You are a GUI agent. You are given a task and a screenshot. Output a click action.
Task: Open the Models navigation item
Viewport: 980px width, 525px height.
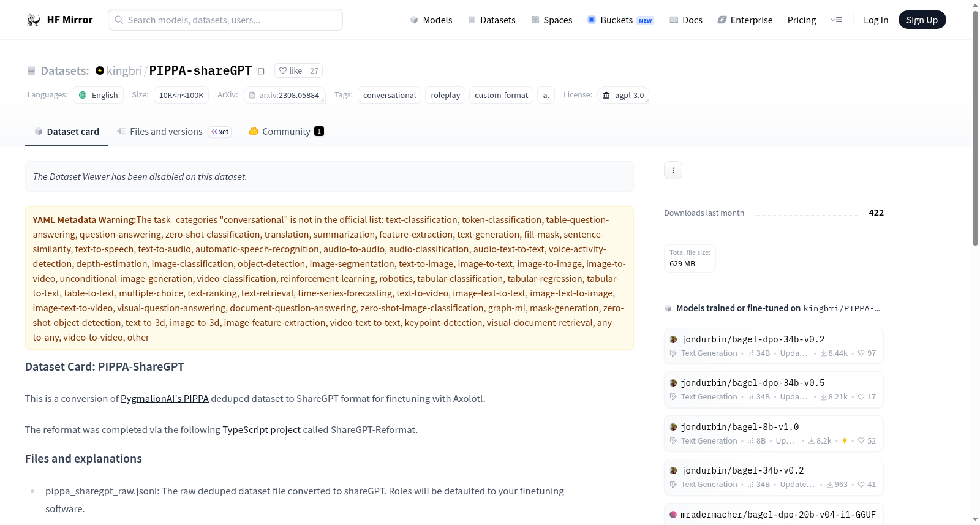tap(431, 20)
